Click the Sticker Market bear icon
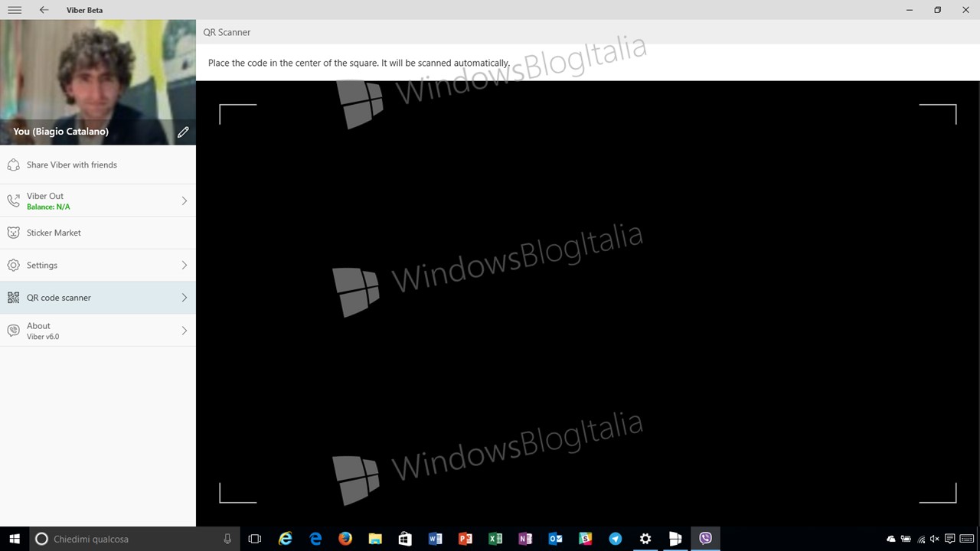980x551 pixels. tap(13, 233)
